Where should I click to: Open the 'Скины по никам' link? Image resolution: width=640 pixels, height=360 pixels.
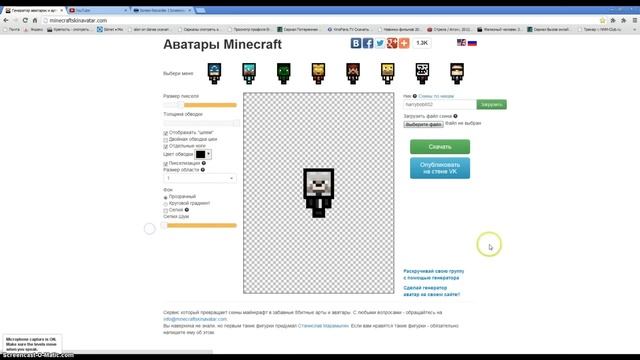pyautogui.click(x=436, y=96)
